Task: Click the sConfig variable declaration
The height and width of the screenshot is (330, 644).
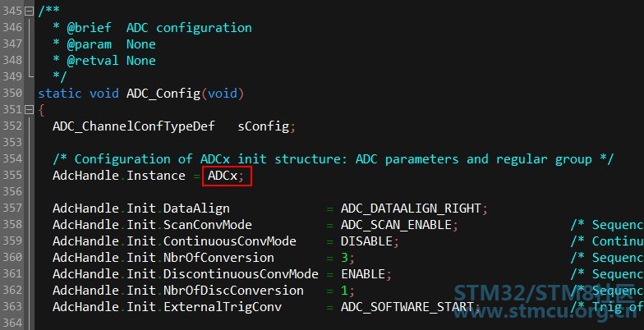Action: point(264,126)
